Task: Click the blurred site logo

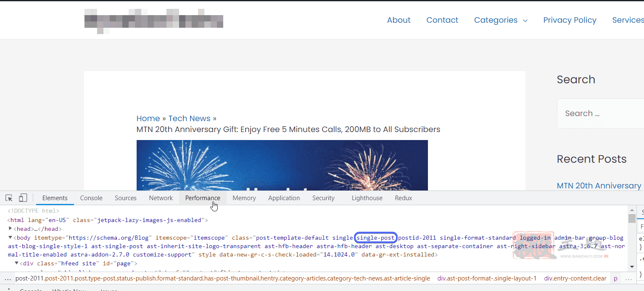Action: [153, 21]
